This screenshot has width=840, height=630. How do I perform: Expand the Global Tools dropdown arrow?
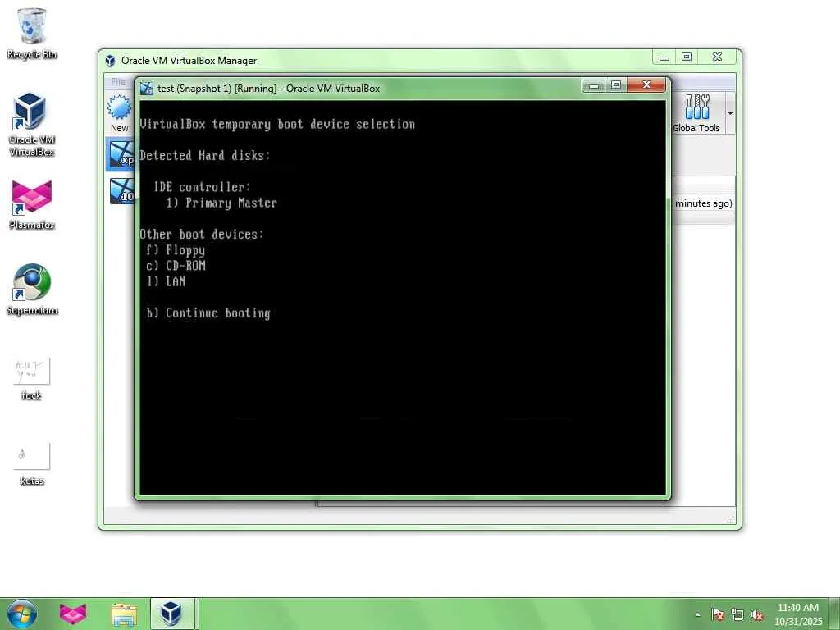(729, 113)
